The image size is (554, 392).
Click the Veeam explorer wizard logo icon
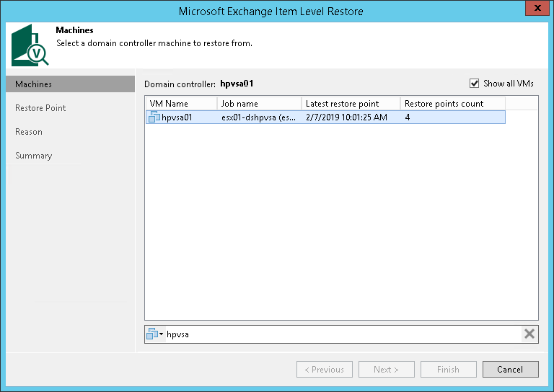pyautogui.click(x=30, y=45)
